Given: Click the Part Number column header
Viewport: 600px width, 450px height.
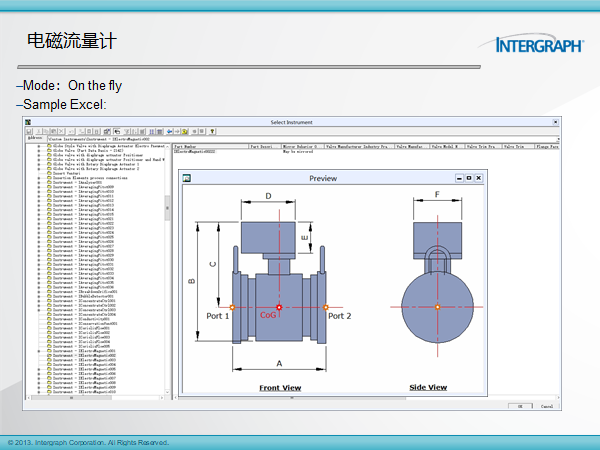Looking at the screenshot, I should 210,147.
